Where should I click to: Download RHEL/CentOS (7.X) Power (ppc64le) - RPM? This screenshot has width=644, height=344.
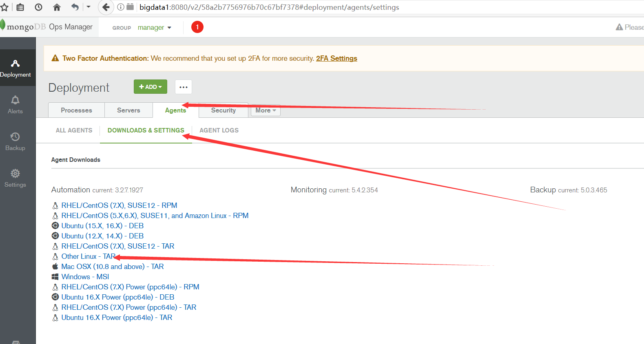click(131, 287)
